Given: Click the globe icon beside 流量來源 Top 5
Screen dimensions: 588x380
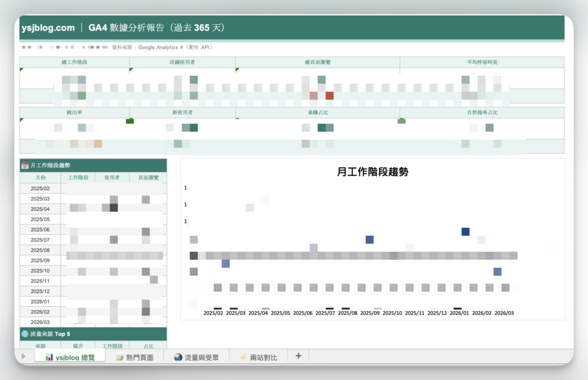Looking at the screenshot, I should (x=25, y=333).
